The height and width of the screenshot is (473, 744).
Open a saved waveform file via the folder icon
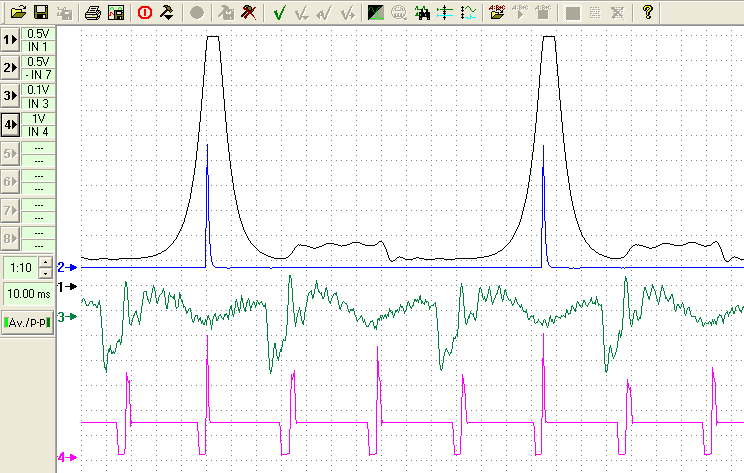(x=18, y=12)
